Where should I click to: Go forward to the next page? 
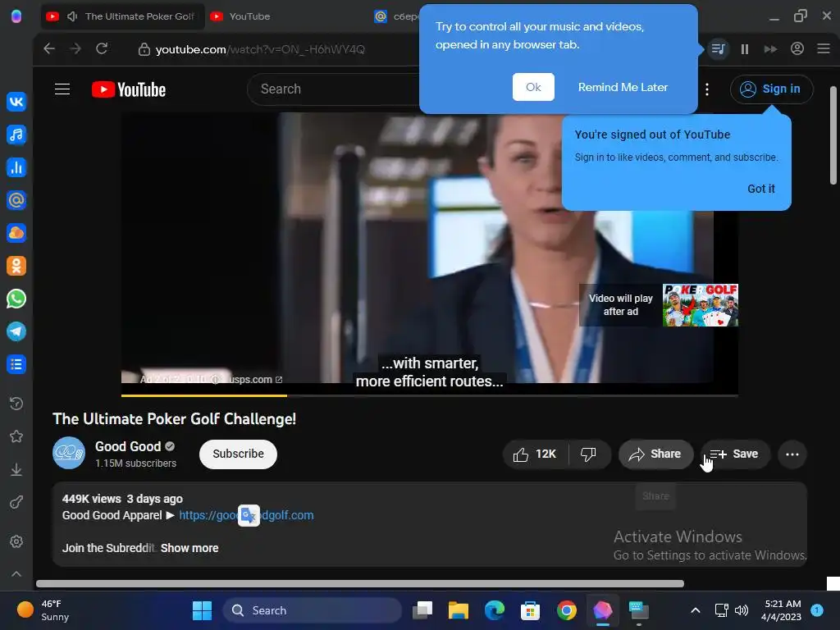[x=75, y=48]
